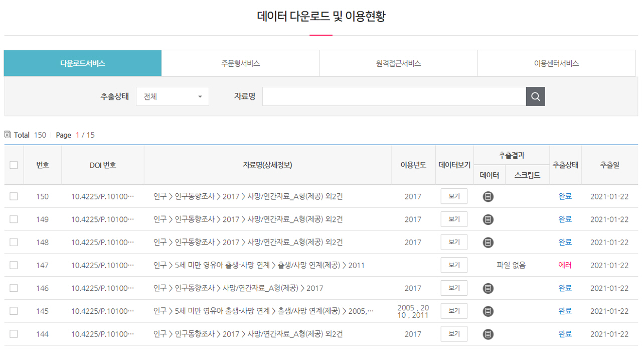The width and height of the screenshot is (644, 349).
Task: Click the data file icon beside 완료 on row 146
Action: point(488,288)
